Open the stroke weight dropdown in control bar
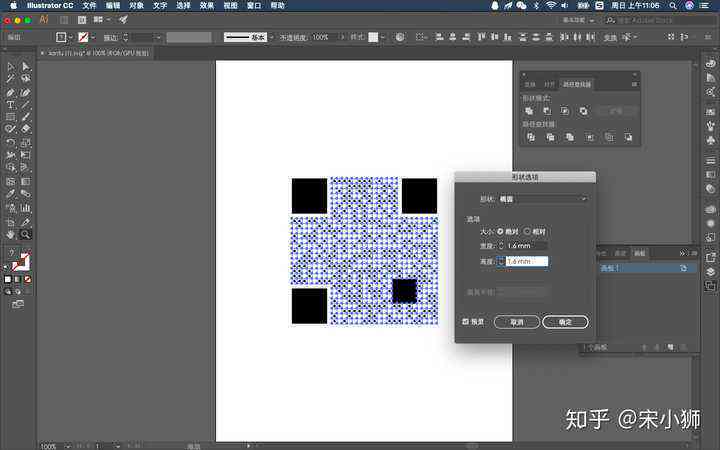The height and width of the screenshot is (450, 720). click(x=159, y=37)
